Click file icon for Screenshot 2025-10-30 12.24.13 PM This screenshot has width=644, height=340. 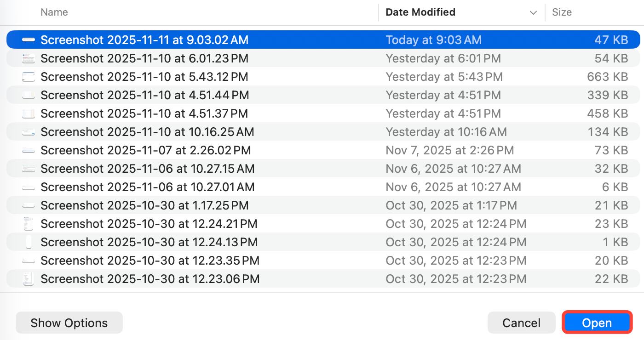click(29, 242)
